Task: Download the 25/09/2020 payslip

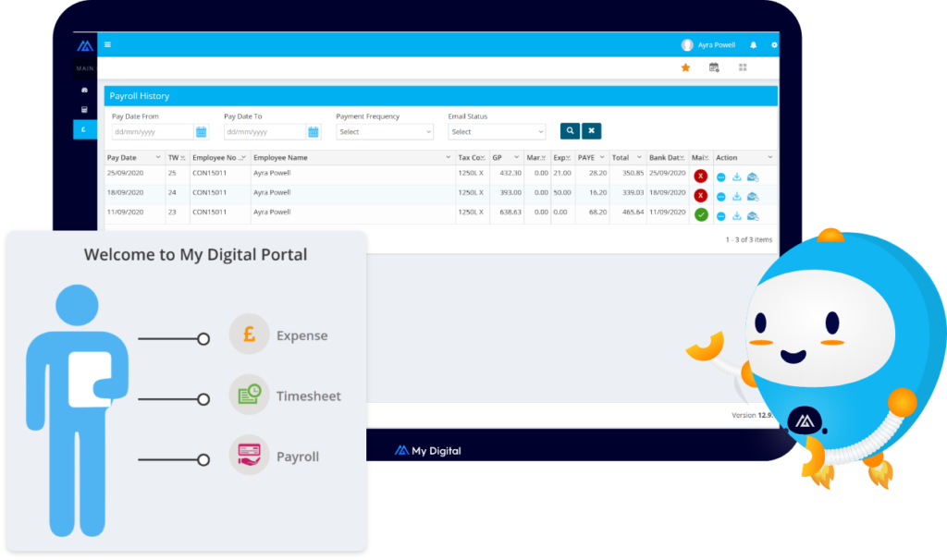Action: coord(737,177)
